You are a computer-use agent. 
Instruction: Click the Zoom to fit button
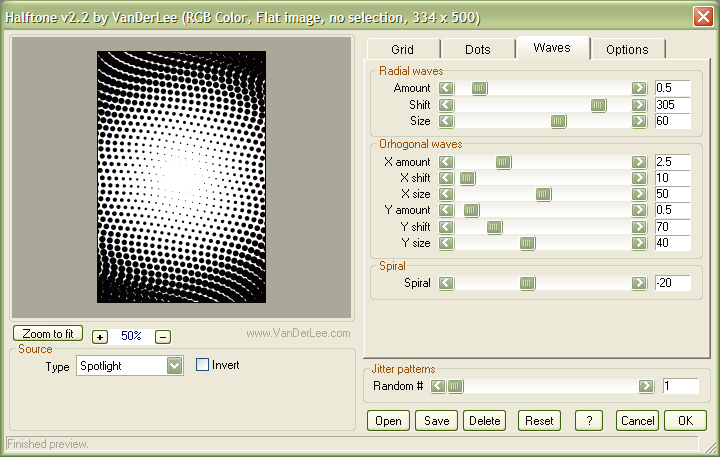(x=49, y=334)
